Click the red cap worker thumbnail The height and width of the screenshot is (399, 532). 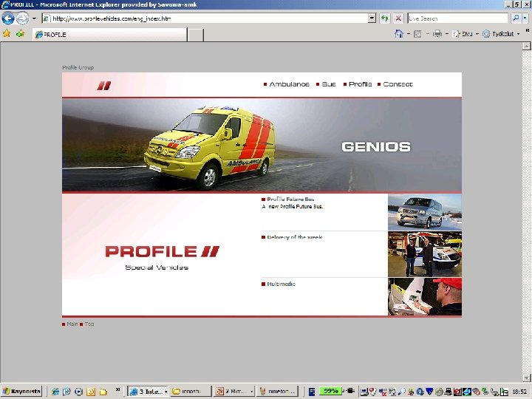424,296
